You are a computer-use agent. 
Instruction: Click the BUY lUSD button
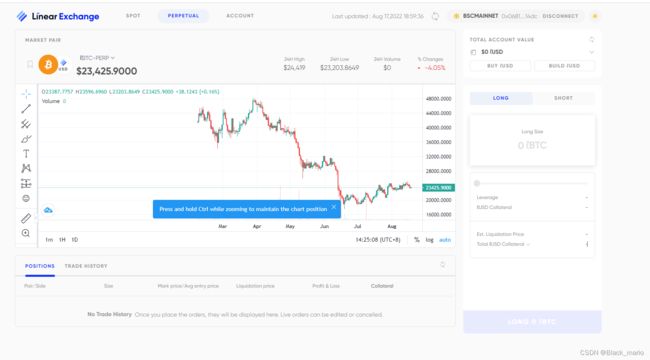click(500, 66)
